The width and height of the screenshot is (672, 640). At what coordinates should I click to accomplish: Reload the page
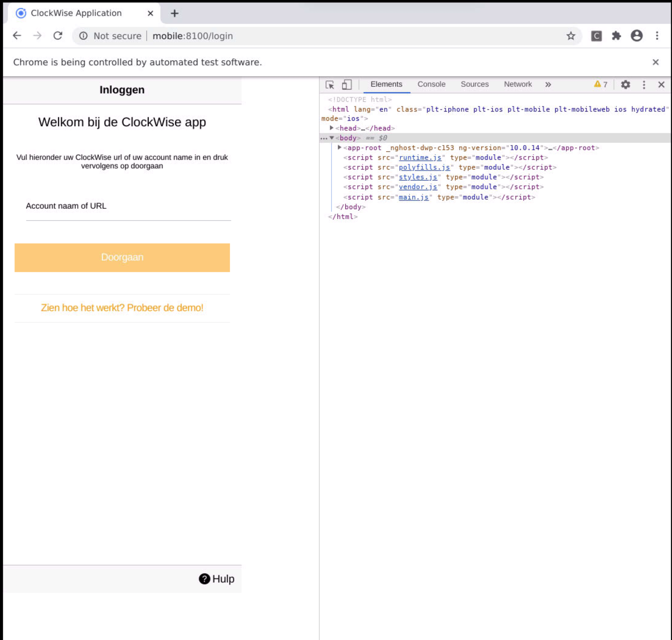tap(58, 36)
